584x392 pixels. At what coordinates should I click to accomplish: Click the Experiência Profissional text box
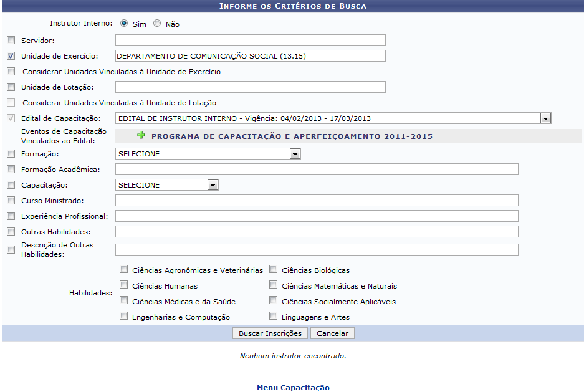click(x=317, y=216)
